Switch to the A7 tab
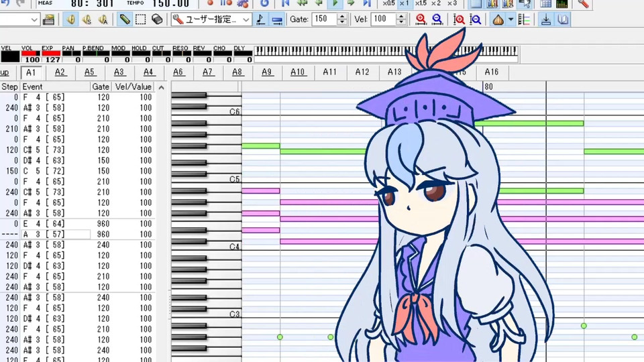Image resolution: width=644 pixels, height=362 pixels. (208, 72)
